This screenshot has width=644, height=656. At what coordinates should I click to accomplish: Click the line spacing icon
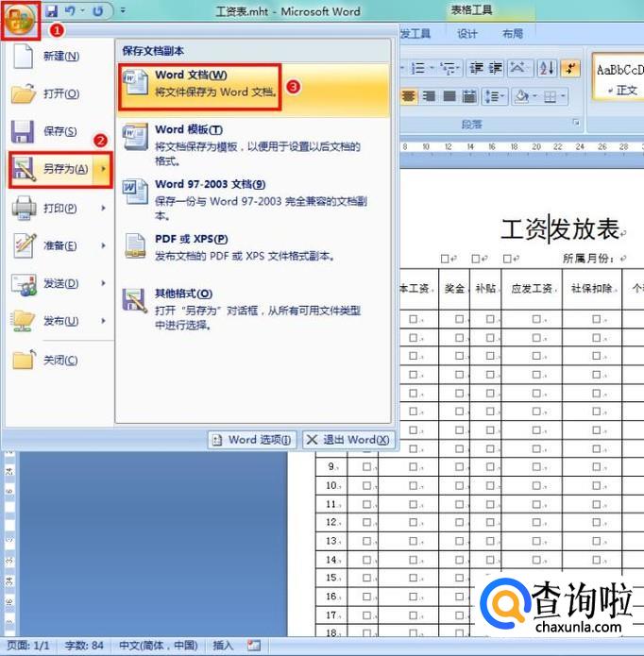pos(490,96)
